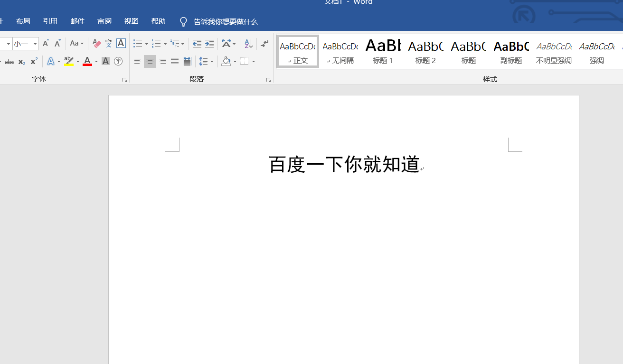Apply the 标题 style

[468, 51]
